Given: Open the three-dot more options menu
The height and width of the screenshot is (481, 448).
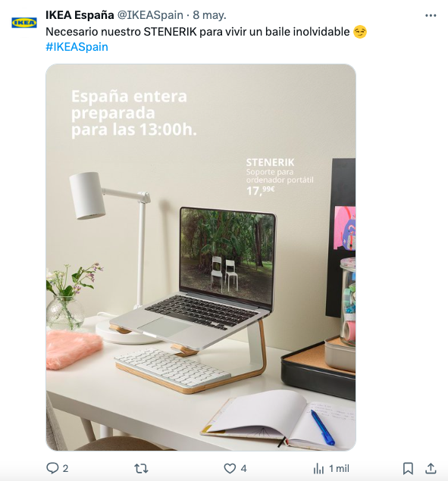Looking at the screenshot, I should coord(431,15).
